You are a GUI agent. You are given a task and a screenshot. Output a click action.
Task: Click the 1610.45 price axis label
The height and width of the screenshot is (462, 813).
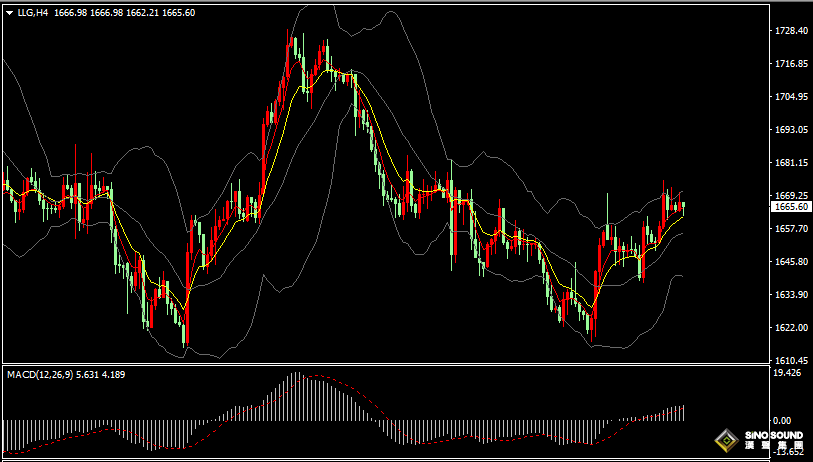point(791,360)
